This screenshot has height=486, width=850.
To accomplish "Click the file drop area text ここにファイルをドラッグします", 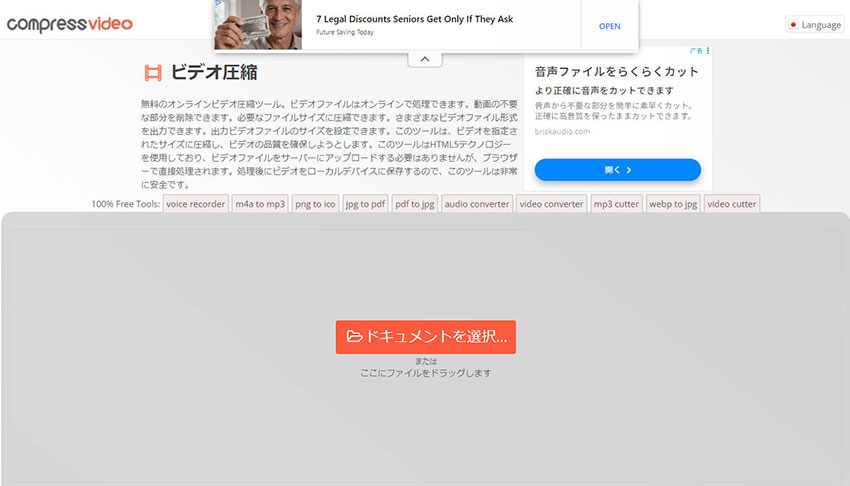I will pyautogui.click(x=425, y=373).
